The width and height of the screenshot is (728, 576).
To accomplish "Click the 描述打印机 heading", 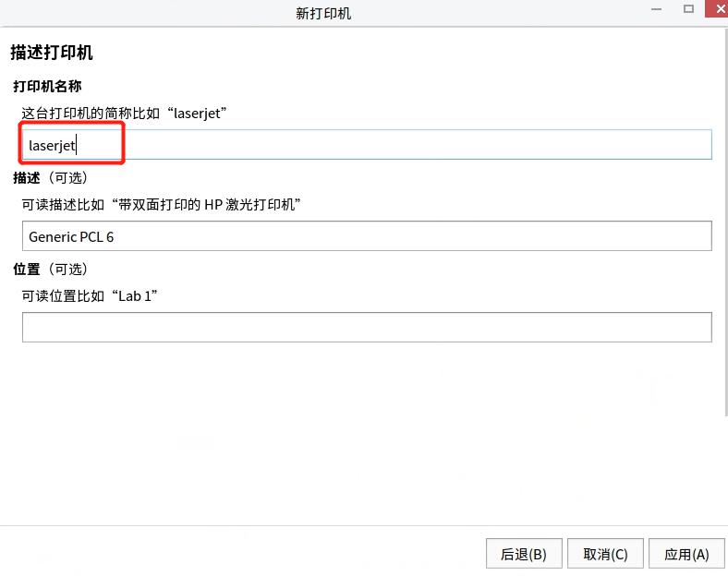I will (x=52, y=53).
